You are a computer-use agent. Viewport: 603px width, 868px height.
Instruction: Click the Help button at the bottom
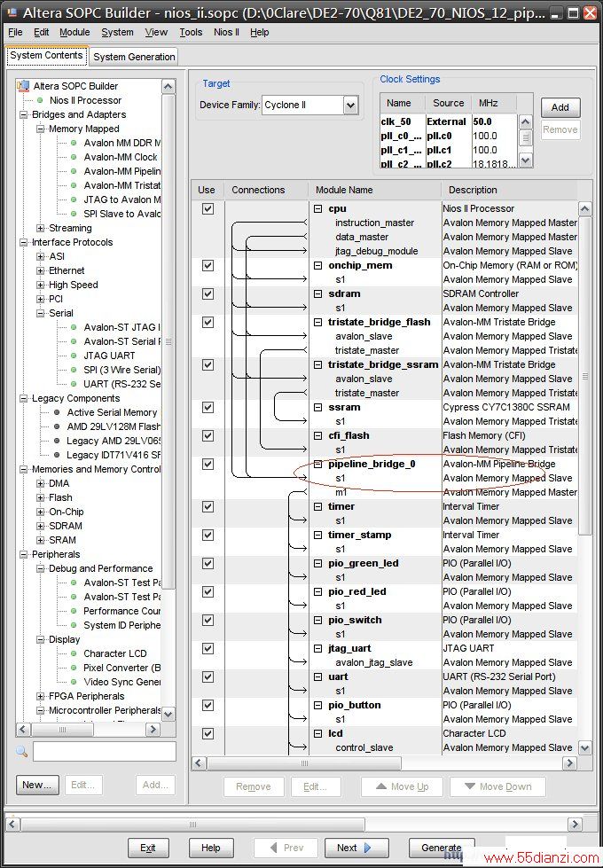click(x=210, y=848)
